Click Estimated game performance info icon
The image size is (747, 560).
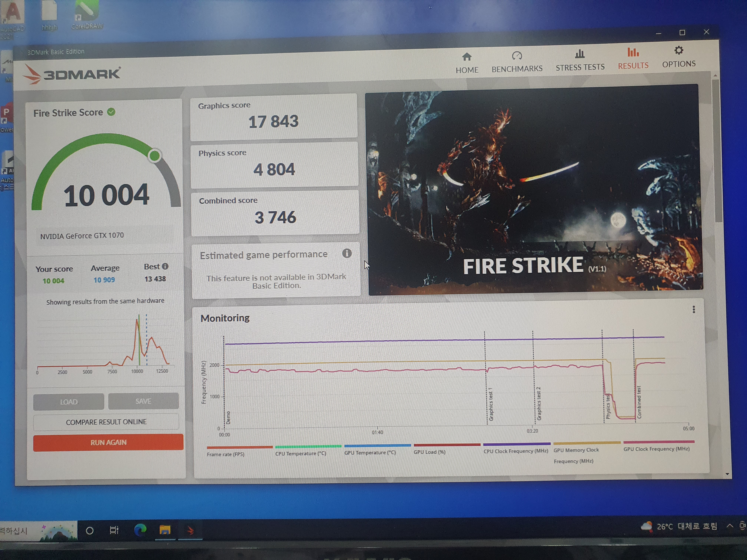click(x=347, y=254)
